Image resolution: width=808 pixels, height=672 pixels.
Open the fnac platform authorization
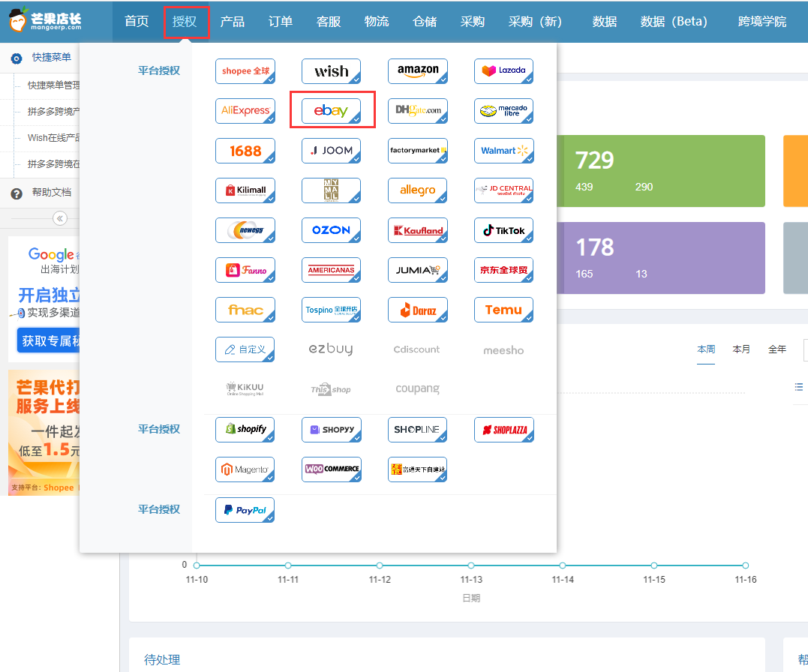[245, 309]
